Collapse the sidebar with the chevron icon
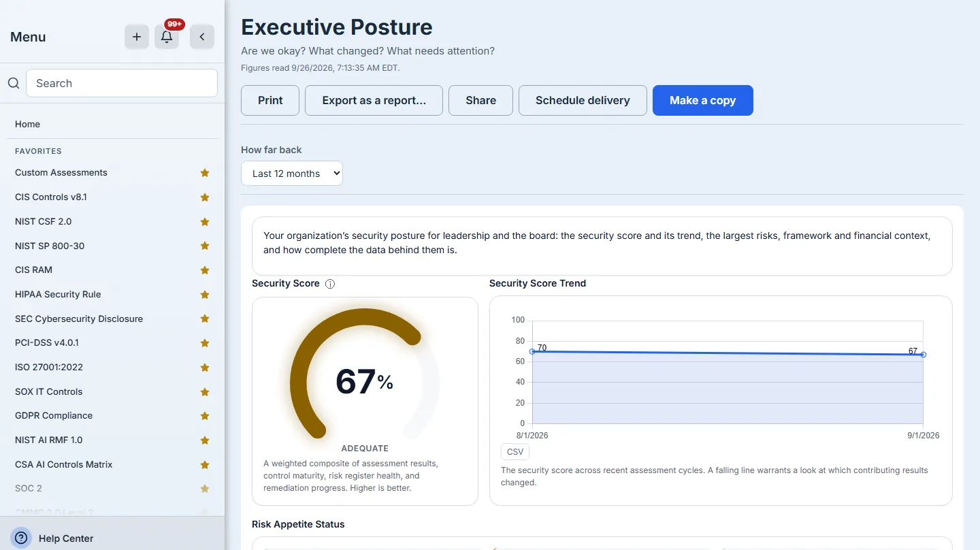Screen dimensions: 980x550 point(202,37)
